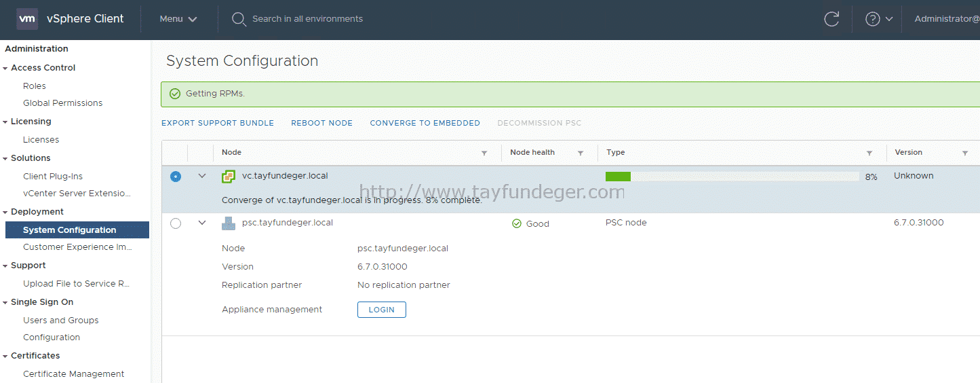Open Roles in the sidebar
This screenshot has width=980, height=383.
pyautogui.click(x=35, y=86)
